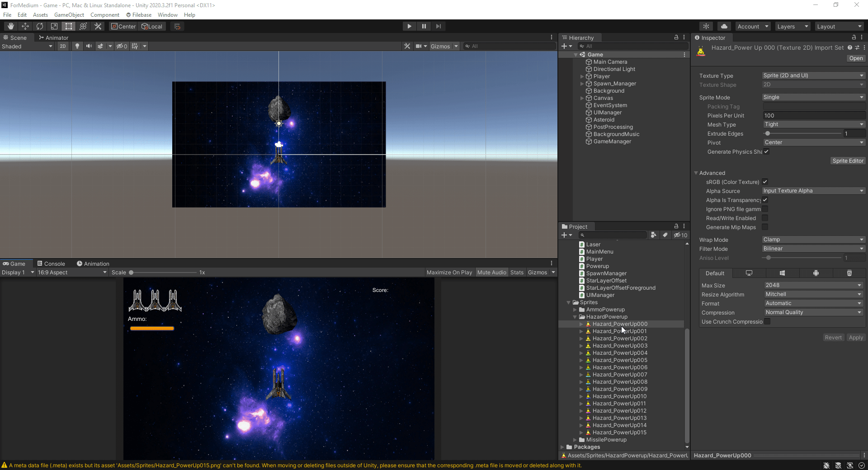Toggle scene lighting bulb icon
Image resolution: width=868 pixels, height=470 pixels.
click(77, 46)
